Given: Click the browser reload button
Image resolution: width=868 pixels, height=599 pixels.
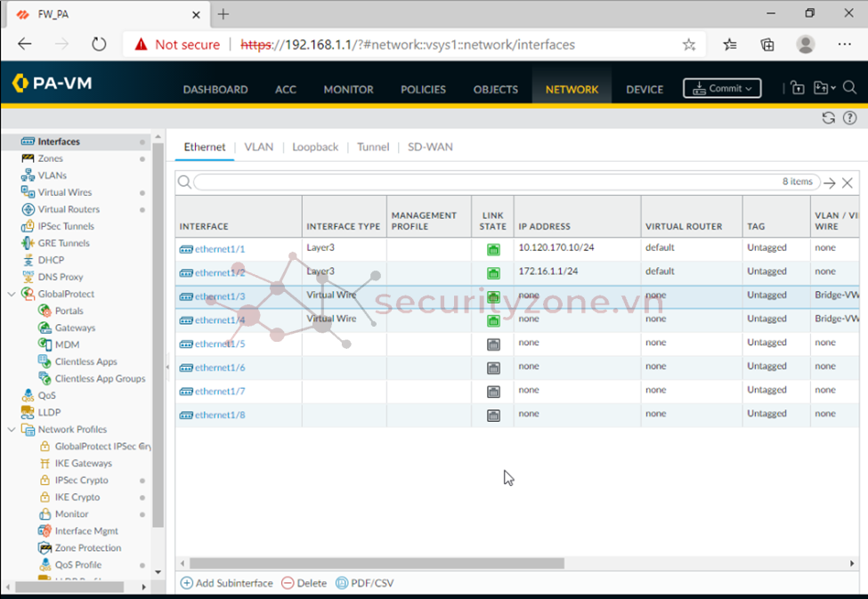Looking at the screenshot, I should tap(99, 45).
